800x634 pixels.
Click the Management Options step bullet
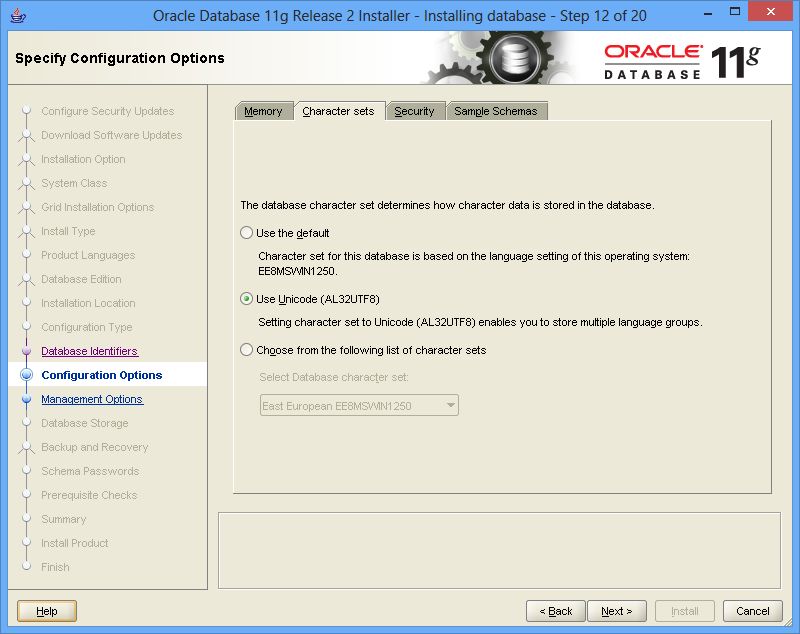(27, 399)
